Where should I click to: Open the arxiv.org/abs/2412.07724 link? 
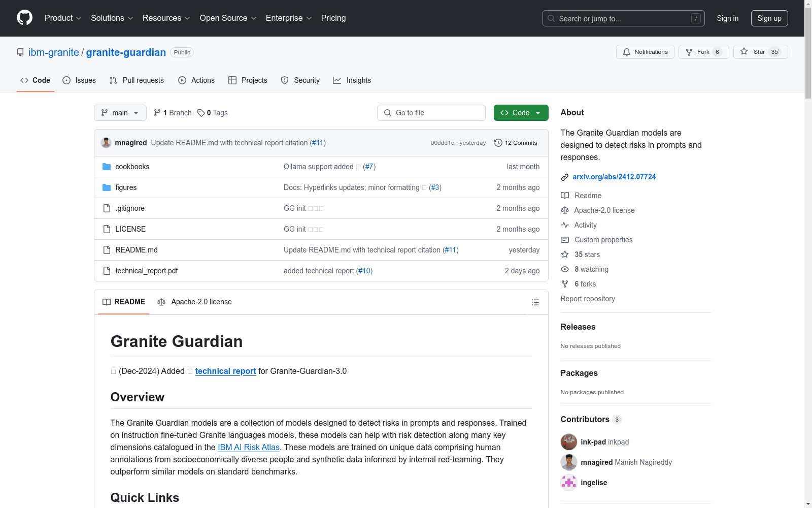tap(614, 177)
